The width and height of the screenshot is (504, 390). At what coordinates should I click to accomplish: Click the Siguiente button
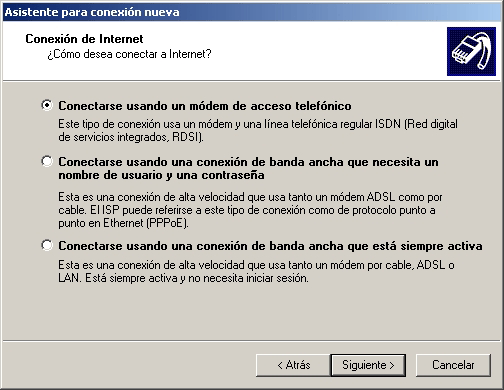(368, 365)
